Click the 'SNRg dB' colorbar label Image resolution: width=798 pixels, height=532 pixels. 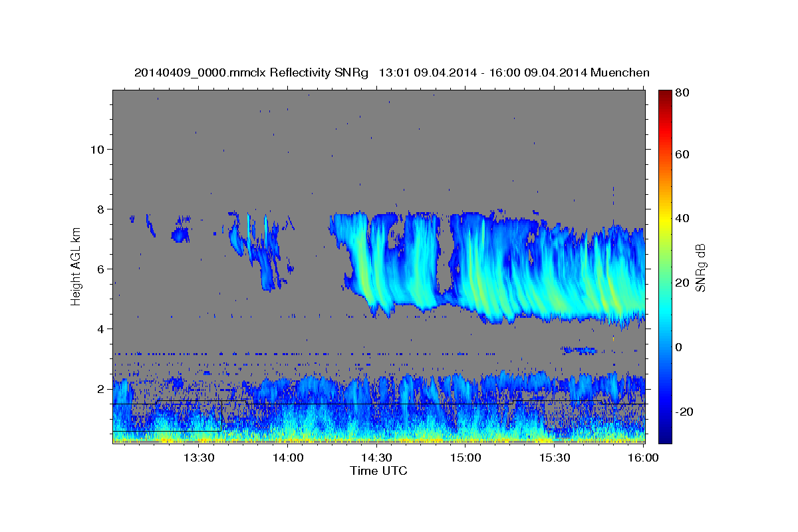700,267
